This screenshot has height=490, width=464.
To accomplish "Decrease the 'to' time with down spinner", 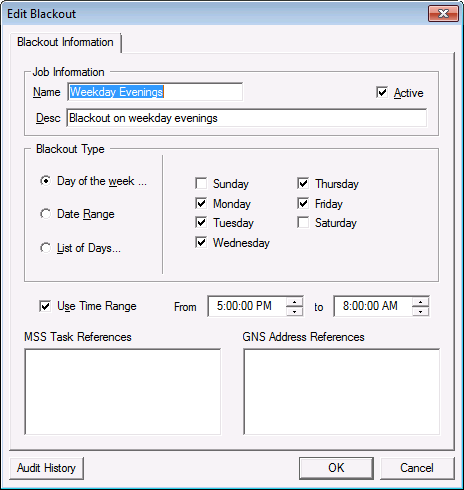I will pyautogui.click(x=420, y=311).
